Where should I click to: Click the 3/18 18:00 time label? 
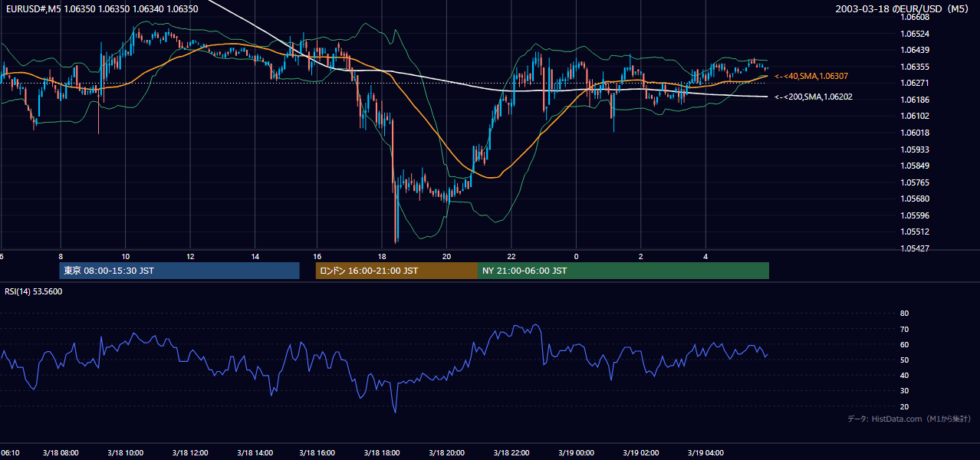click(x=383, y=453)
